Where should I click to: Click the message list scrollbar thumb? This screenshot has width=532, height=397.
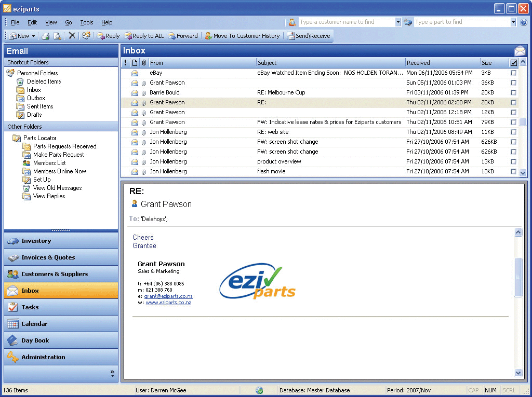coord(523,122)
